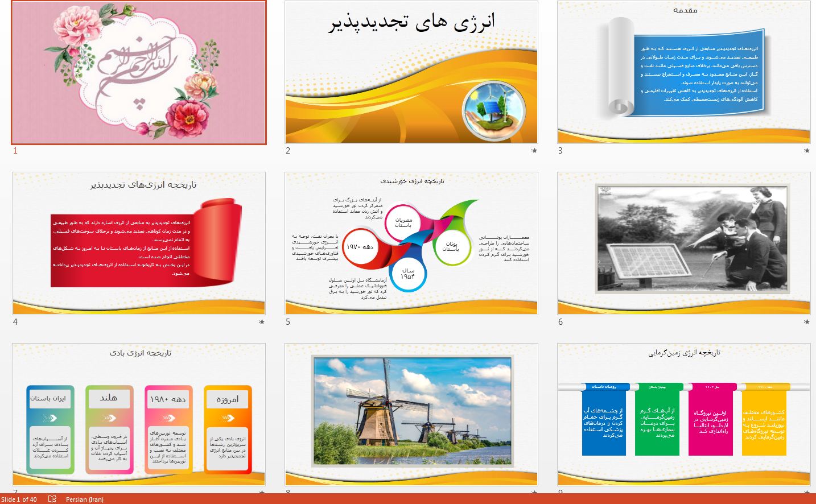The image size is (816, 504).
Task: Select slide 2 with the renewable energy title
Action: click(x=410, y=73)
